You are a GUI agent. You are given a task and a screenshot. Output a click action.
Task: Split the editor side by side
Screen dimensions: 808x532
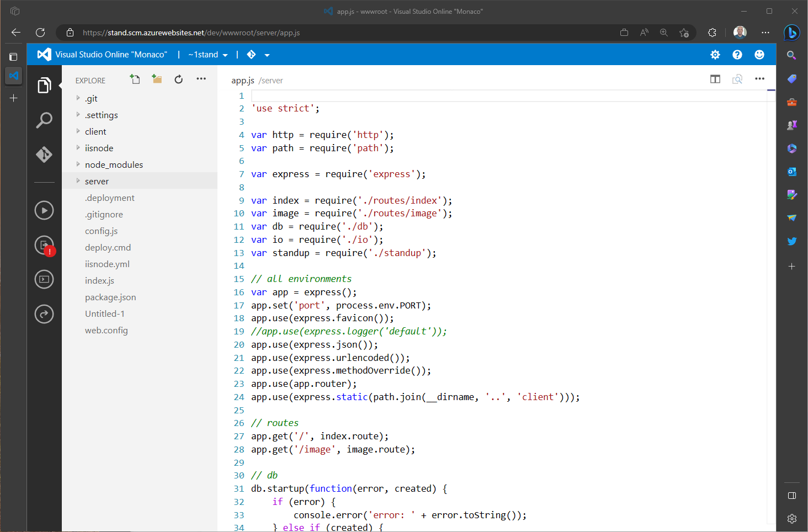[715, 79]
